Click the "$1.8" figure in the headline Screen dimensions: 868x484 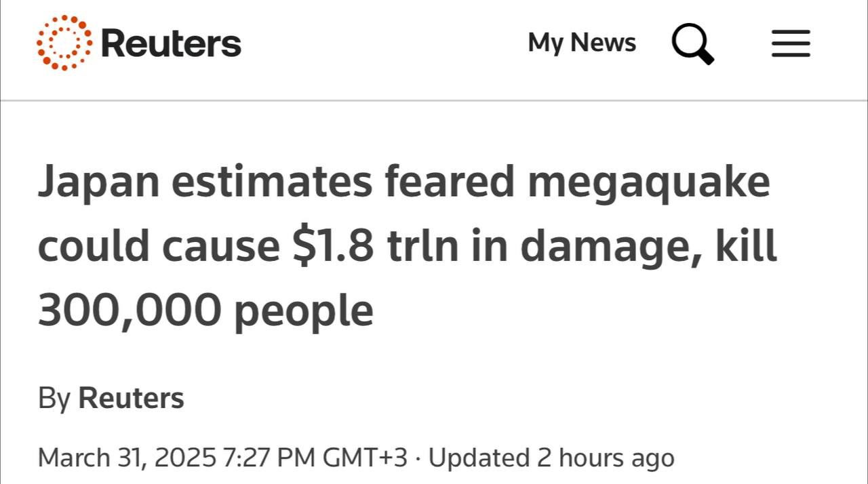click(333, 245)
